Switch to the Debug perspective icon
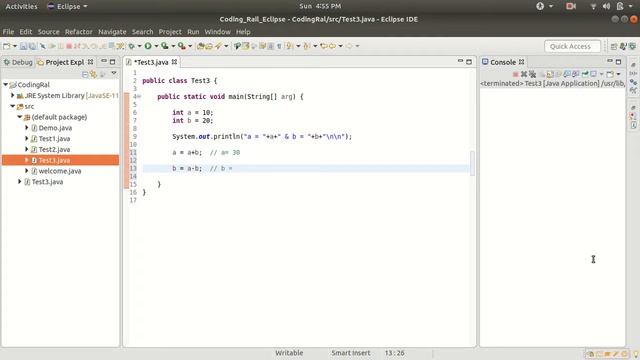Screen dimensions: 640x360 pos(632,47)
